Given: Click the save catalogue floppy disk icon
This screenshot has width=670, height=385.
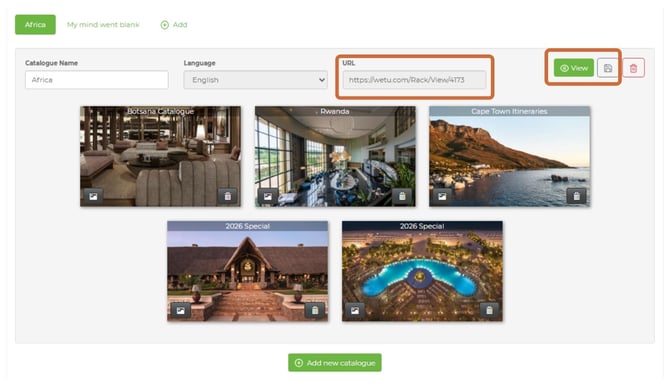Looking at the screenshot, I should pos(608,68).
